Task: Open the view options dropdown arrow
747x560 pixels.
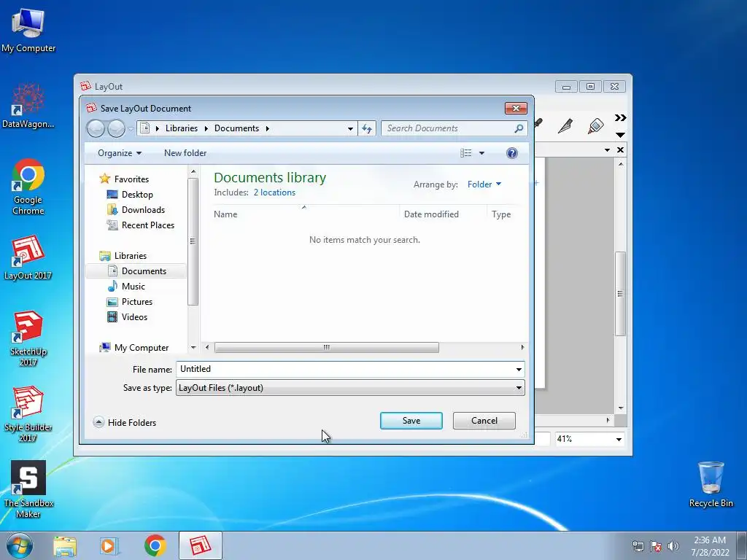Action: coord(481,153)
